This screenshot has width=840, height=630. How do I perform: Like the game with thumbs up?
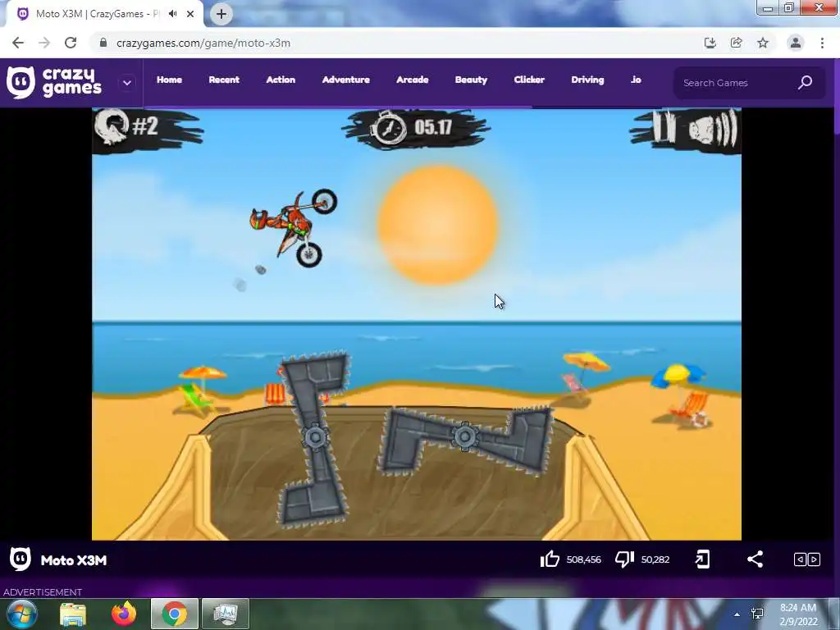[x=550, y=559]
